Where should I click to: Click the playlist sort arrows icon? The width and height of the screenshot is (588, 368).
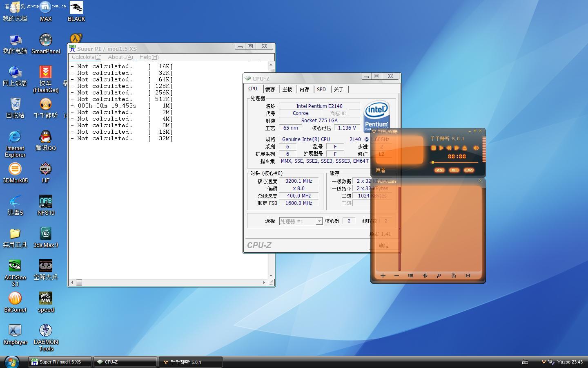click(x=425, y=276)
